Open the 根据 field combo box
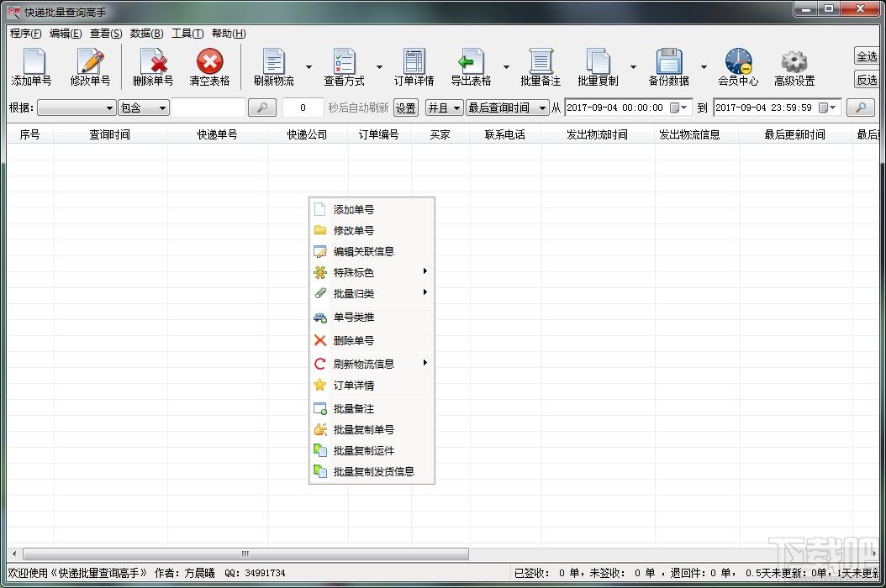886x588 pixels. point(76,108)
